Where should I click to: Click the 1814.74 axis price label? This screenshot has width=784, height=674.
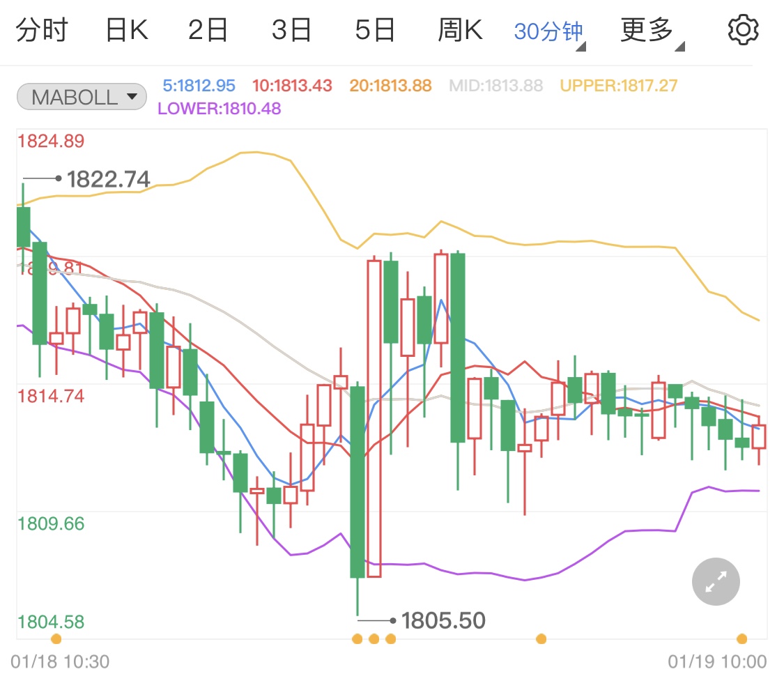(51, 396)
